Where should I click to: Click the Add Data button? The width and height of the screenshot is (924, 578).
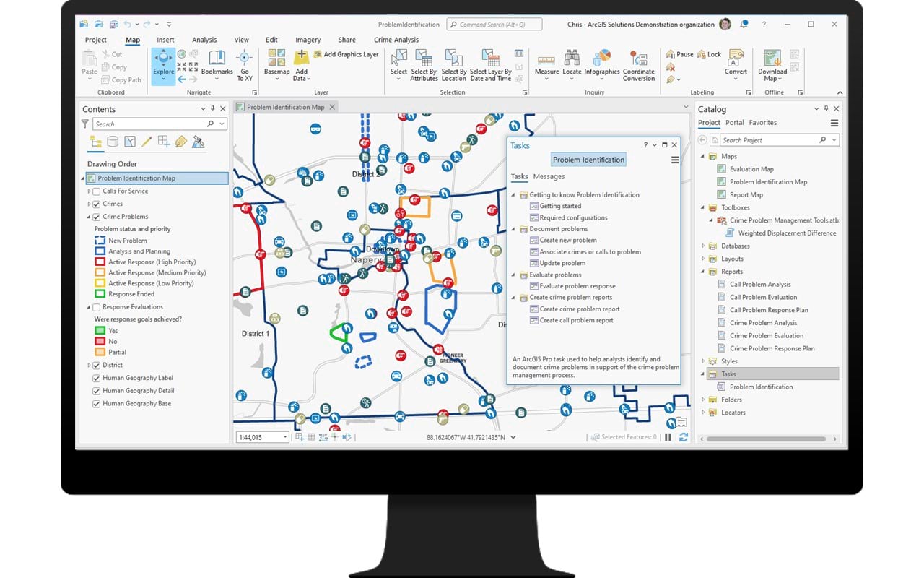click(301, 64)
